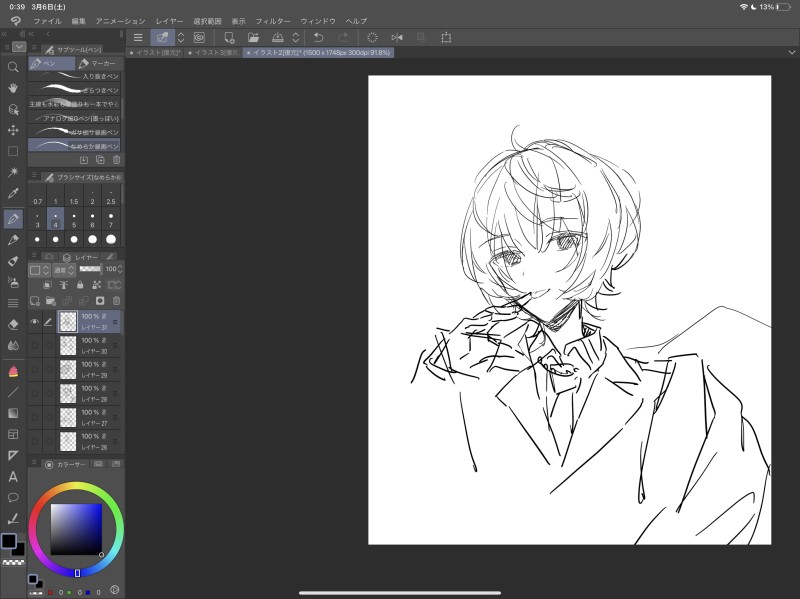This screenshot has height=599, width=800.
Task: Toggle set as reference layer icon
Action: click(64, 285)
